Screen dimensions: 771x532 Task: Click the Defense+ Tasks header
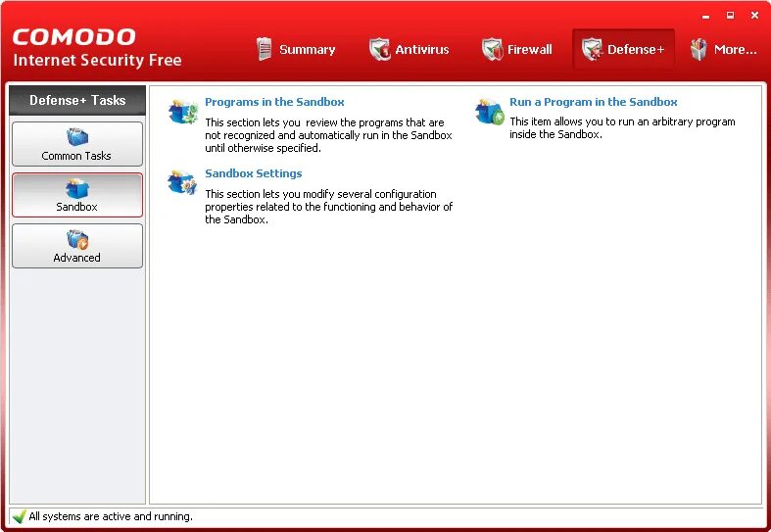point(77,100)
